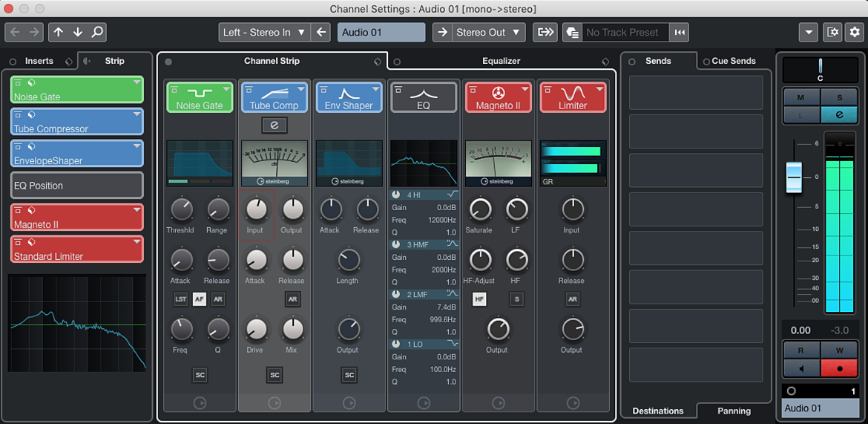Click the tag icon on Magneto II slot

click(31, 211)
